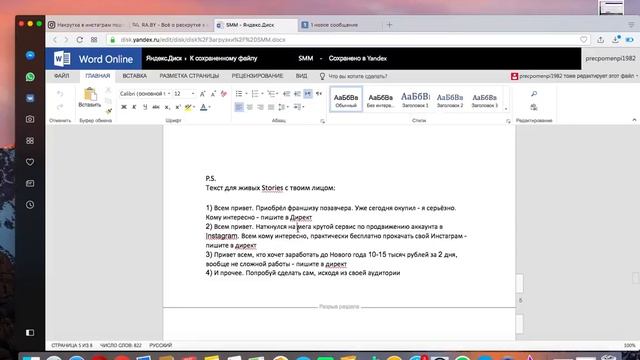The width and height of the screenshot is (640, 360).
Task: Click the snapshot camera sidebar icon
Action: click(30, 119)
